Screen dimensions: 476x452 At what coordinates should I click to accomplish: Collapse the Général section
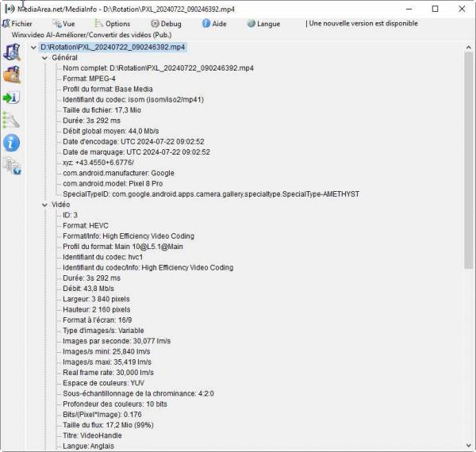[44, 58]
